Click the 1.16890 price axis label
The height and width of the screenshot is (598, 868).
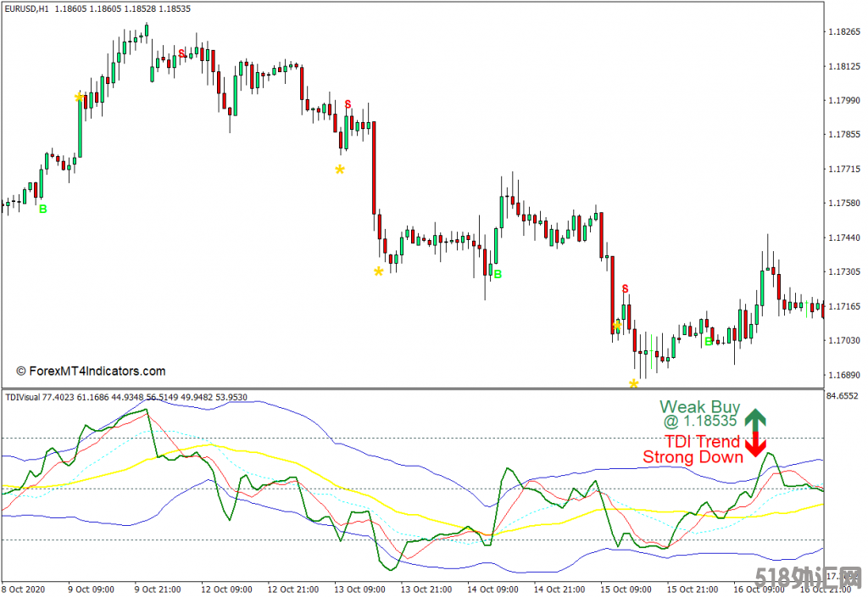[842, 374]
